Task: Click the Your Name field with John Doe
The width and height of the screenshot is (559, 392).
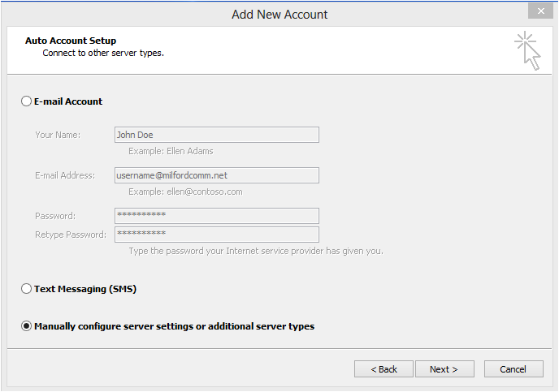Action: [217, 135]
